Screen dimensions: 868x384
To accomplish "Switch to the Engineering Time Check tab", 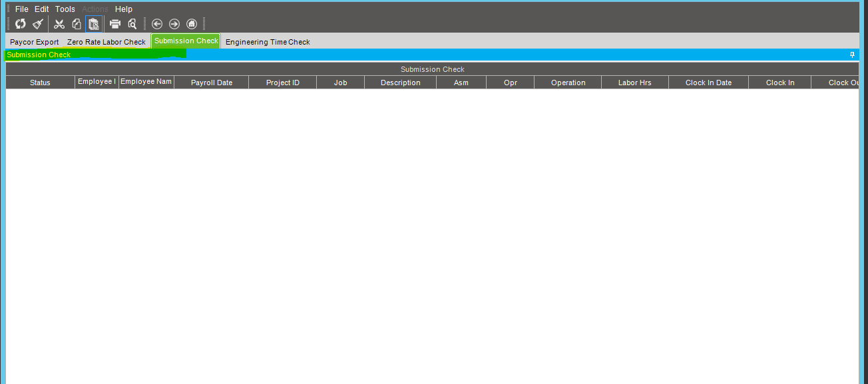I will point(268,42).
